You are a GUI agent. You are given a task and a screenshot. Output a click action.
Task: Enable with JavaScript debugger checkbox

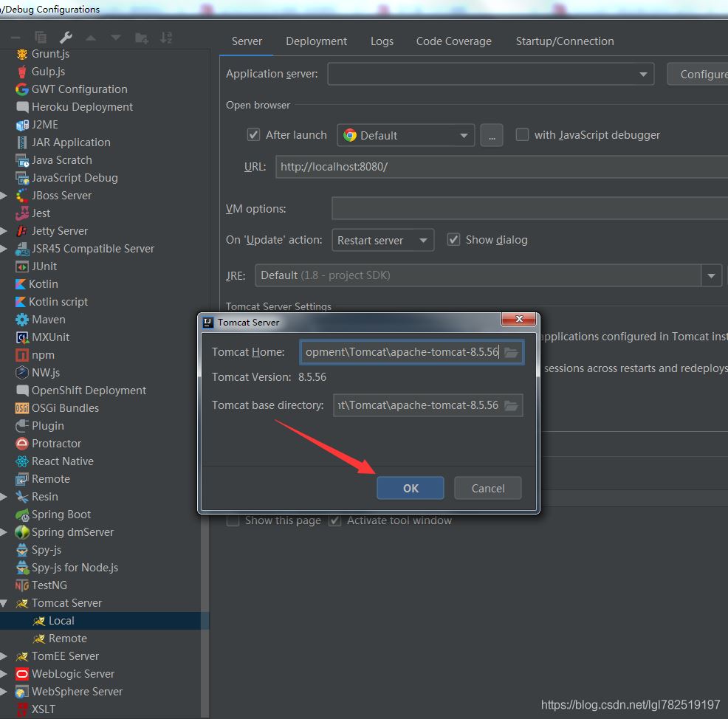pyautogui.click(x=522, y=135)
